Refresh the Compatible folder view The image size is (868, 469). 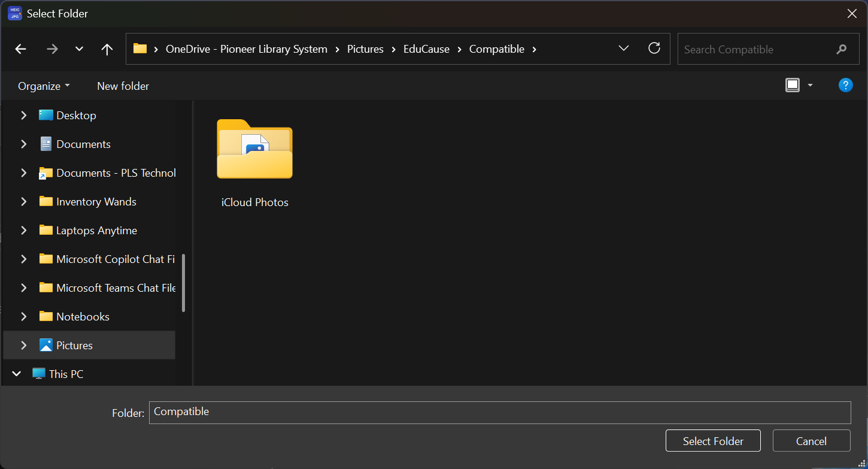point(654,49)
